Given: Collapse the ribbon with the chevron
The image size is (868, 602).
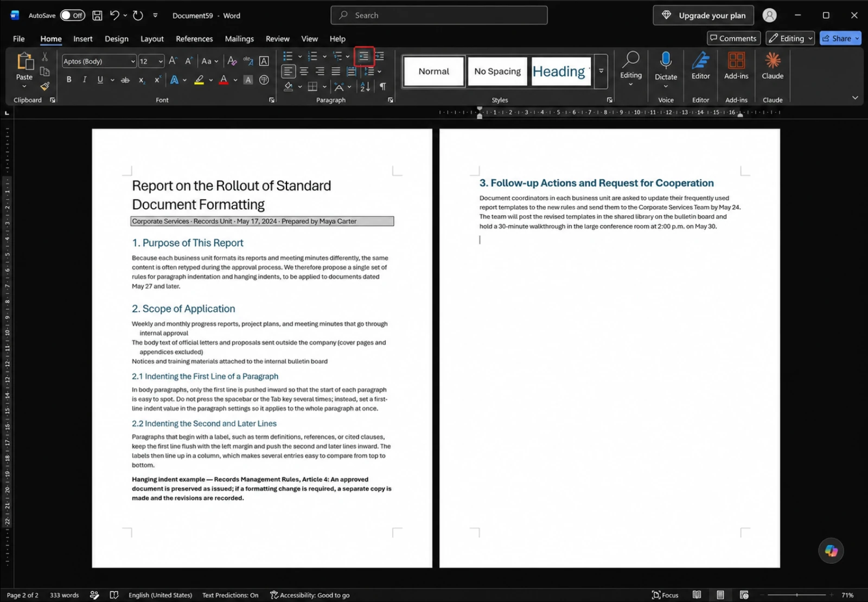Looking at the screenshot, I should [855, 98].
